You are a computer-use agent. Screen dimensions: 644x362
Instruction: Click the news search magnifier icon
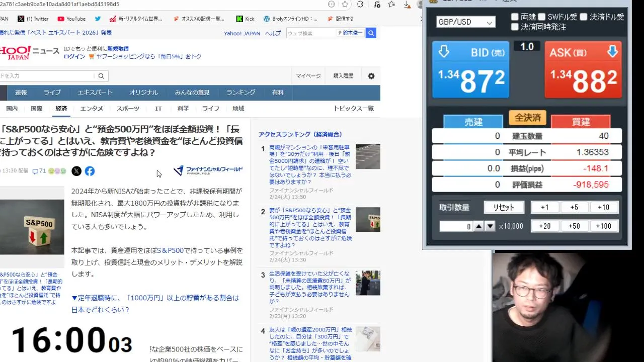tap(101, 76)
